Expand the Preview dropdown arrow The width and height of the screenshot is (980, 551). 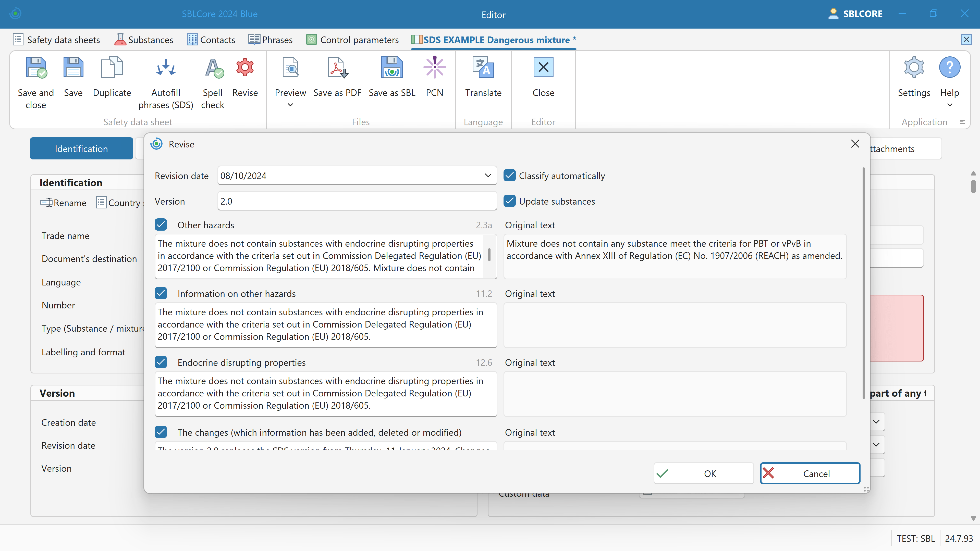(290, 105)
